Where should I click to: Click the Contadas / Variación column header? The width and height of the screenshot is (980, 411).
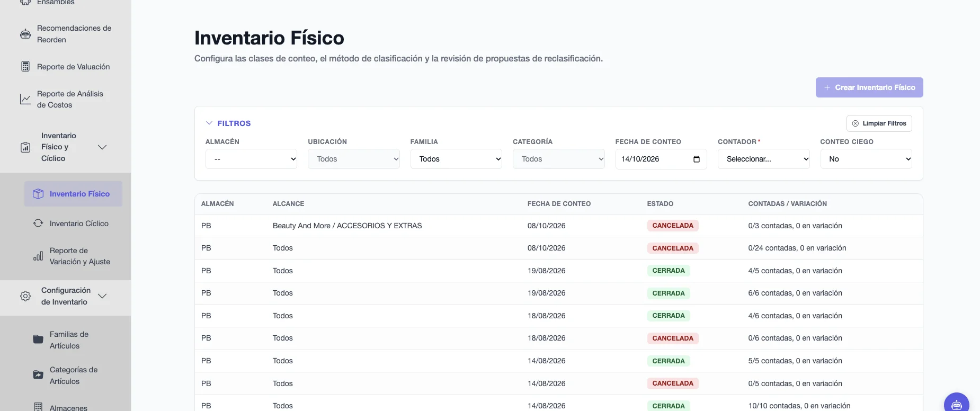tap(788, 204)
